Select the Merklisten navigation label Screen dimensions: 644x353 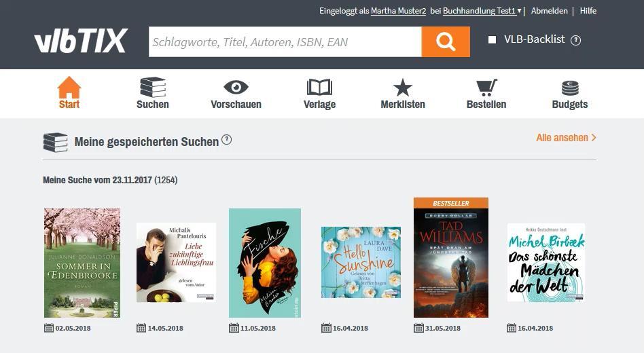pyautogui.click(x=403, y=105)
